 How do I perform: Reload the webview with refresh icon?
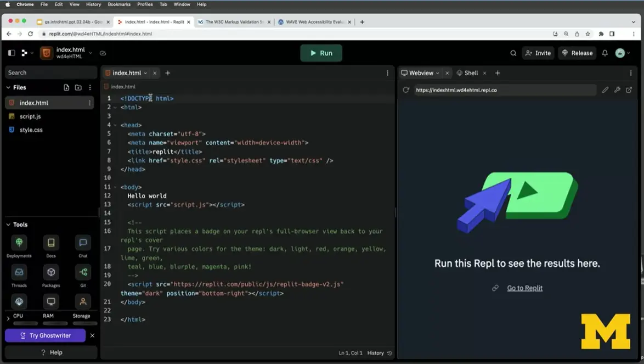click(x=406, y=90)
